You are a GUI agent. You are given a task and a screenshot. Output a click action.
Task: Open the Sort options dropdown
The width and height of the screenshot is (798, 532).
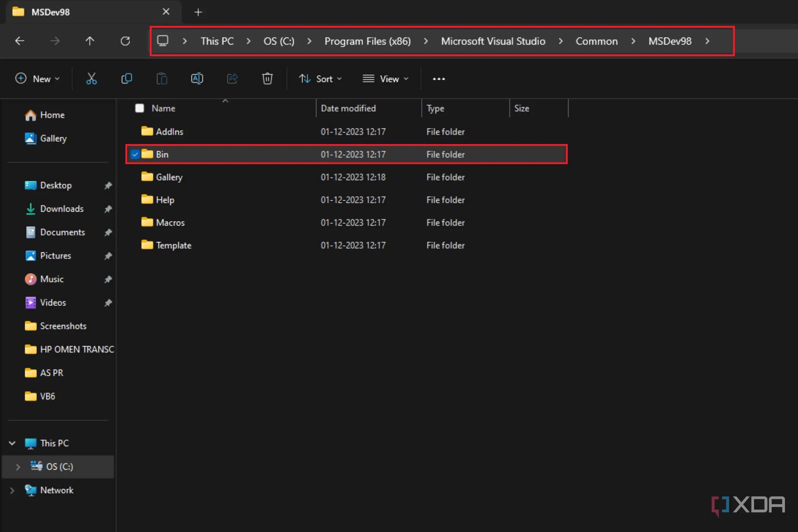coord(320,79)
